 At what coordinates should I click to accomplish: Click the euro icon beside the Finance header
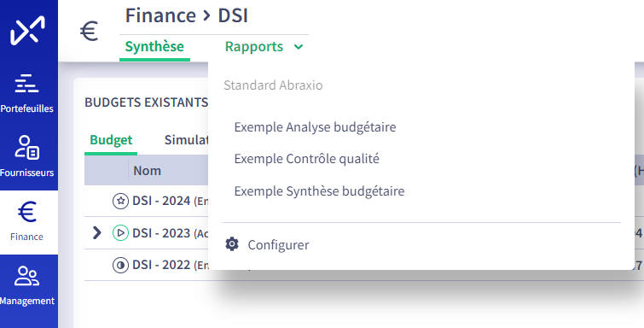pyautogui.click(x=89, y=31)
